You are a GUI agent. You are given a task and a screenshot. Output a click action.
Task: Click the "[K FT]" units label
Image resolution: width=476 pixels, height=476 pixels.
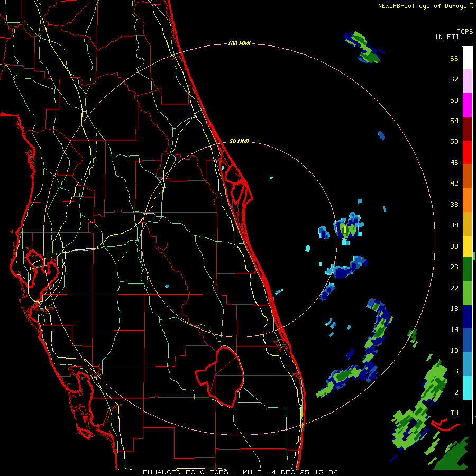[x=447, y=37]
